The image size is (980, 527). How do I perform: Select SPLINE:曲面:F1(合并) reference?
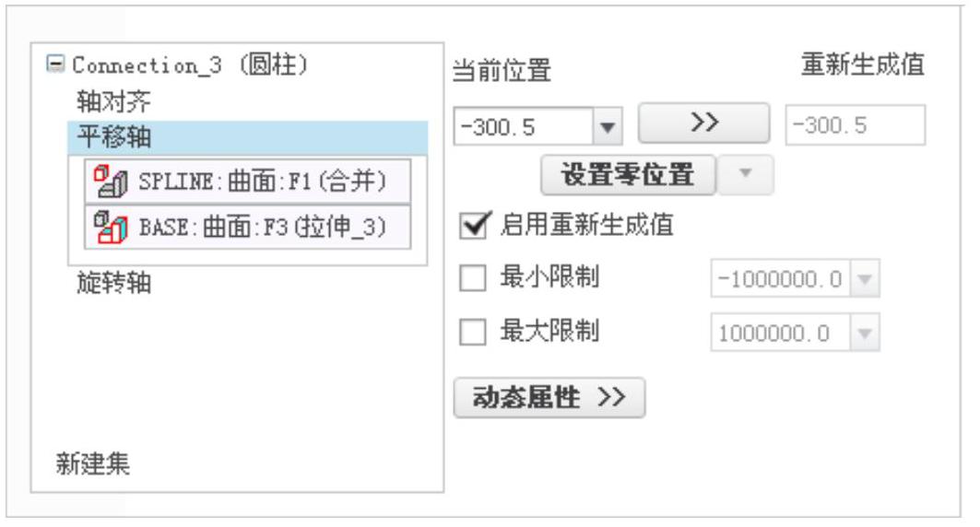point(247,182)
